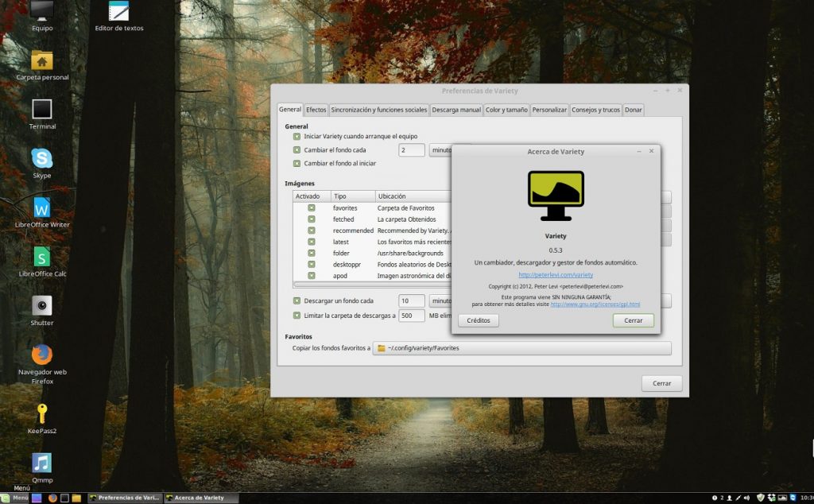Toggle 'Iniciar Variety cuando arranque el equipo'
814x504 pixels.
coord(297,137)
